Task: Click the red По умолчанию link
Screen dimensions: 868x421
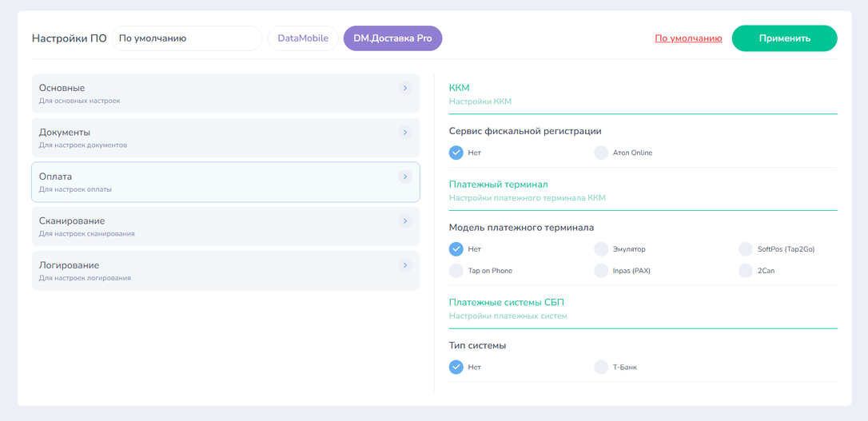Action: [688, 38]
